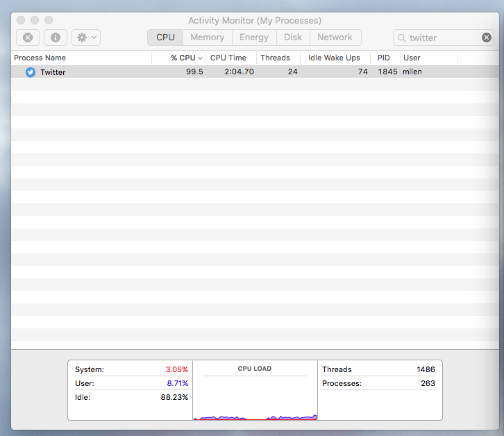Screen dimensions: 504x436
Task: Click the Twitter bird app icon
Action: point(31,72)
